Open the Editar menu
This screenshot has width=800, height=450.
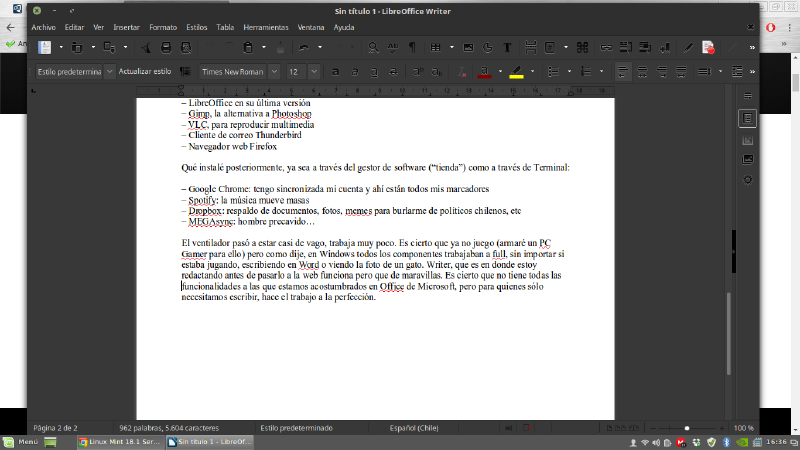pyautogui.click(x=74, y=28)
